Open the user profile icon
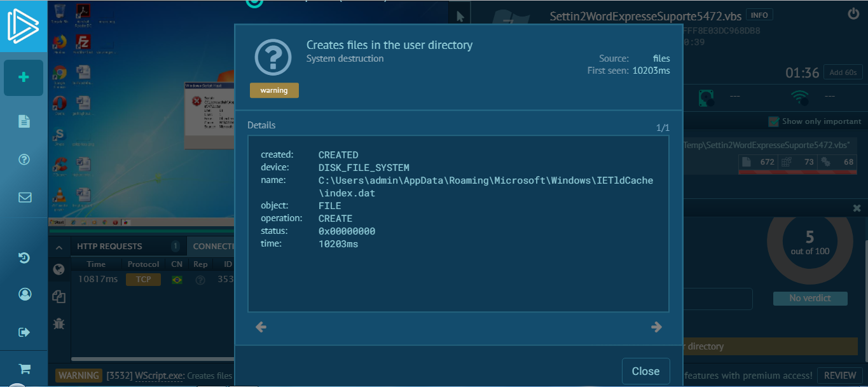 [25, 294]
